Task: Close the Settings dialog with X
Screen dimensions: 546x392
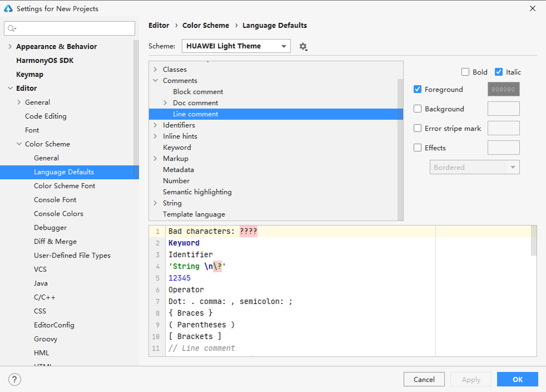Action: pyautogui.click(x=533, y=8)
